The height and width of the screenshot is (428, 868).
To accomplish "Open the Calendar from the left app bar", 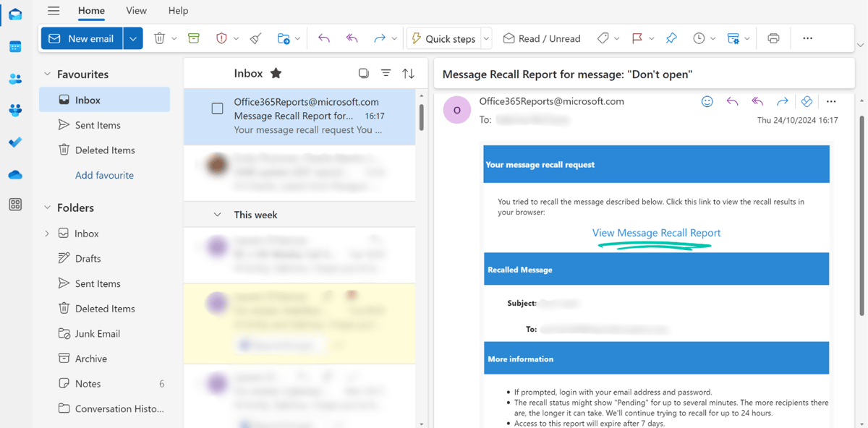I will 14,46.
